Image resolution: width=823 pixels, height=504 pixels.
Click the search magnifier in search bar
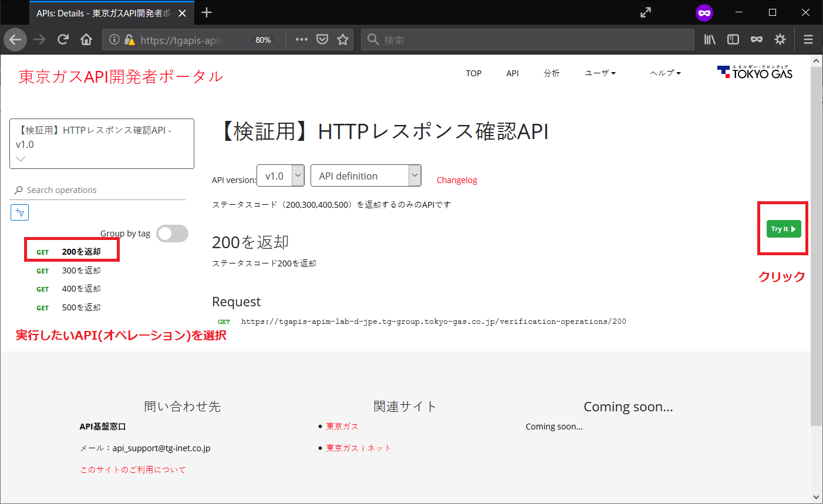(373, 40)
